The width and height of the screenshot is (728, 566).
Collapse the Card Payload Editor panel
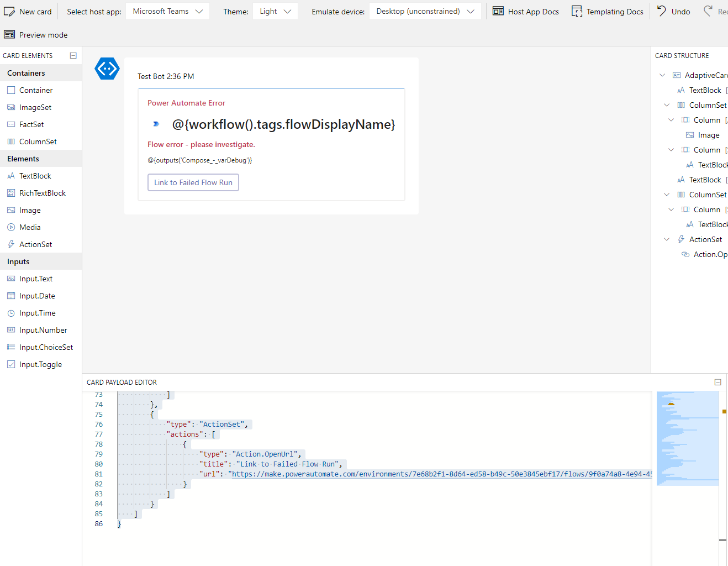click(718, 382)
